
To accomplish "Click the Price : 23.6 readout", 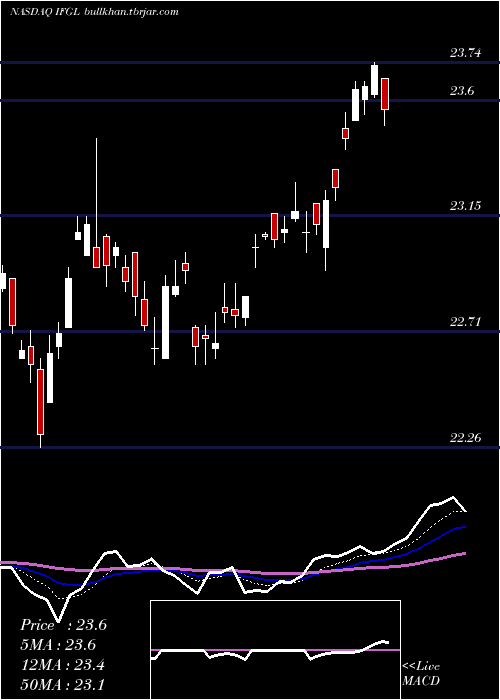I will (63, 625).
